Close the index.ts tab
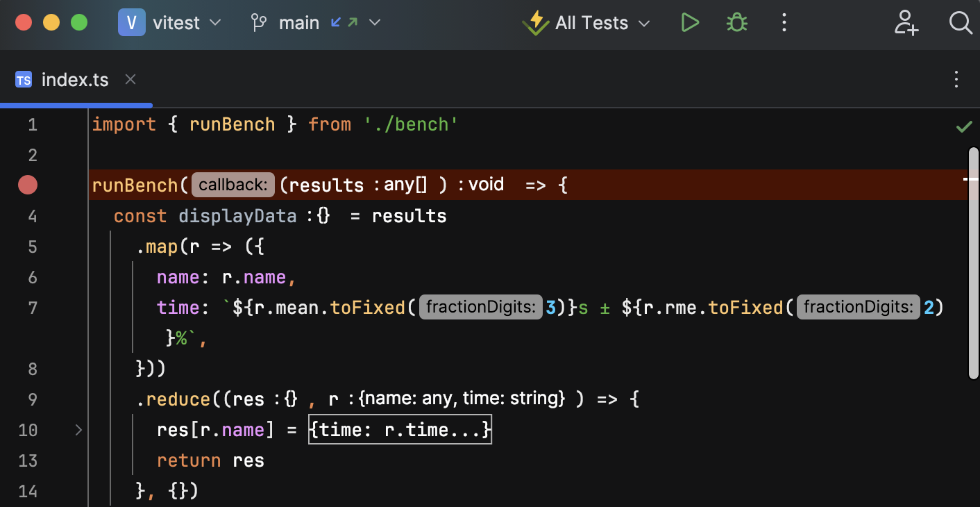980x507 pixels. (x=130, y=79)
